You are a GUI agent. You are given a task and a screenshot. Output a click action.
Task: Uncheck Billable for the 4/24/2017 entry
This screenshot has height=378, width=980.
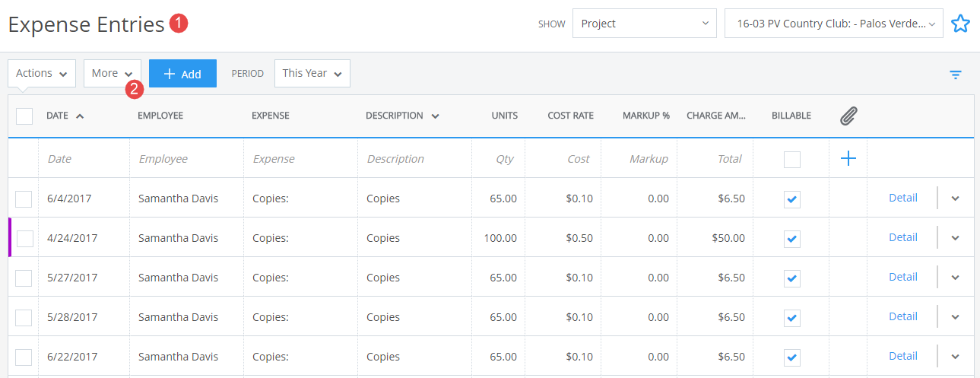[x=792, y=238]
